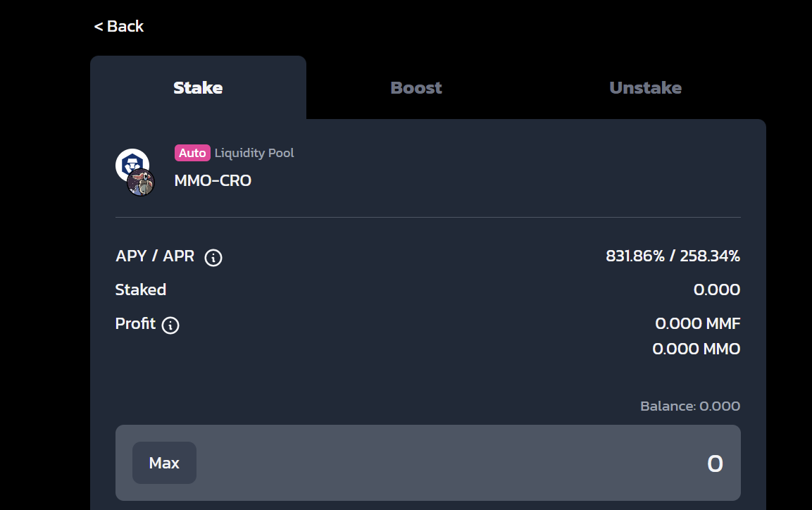812x510 pixels.
Task: Switch to the Stake tab
Action: pyautogui.click(x=198, y=88)
